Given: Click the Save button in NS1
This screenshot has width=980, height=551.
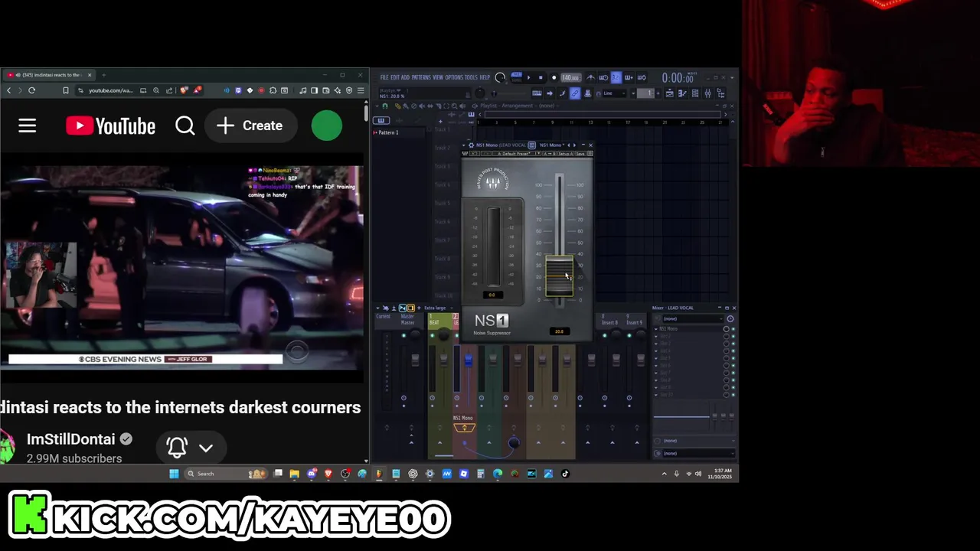Looking at the screenshot, I should pyautogui.click(x=580, y=154).
